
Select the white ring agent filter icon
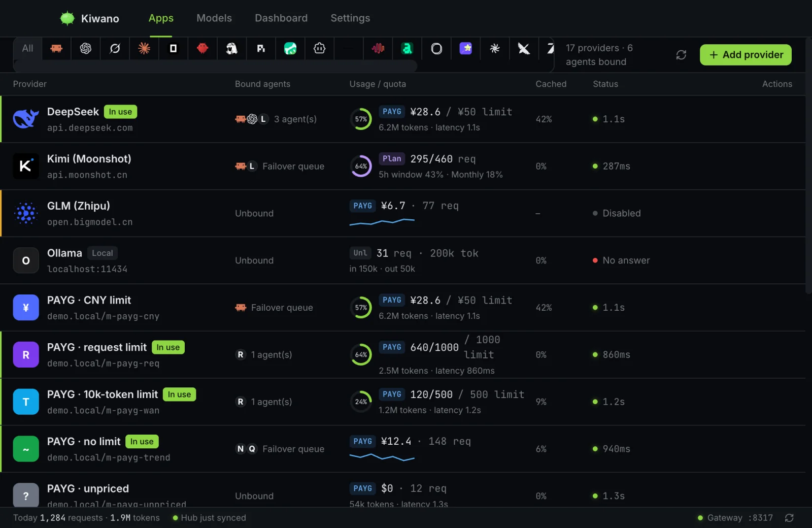[436, 48]
